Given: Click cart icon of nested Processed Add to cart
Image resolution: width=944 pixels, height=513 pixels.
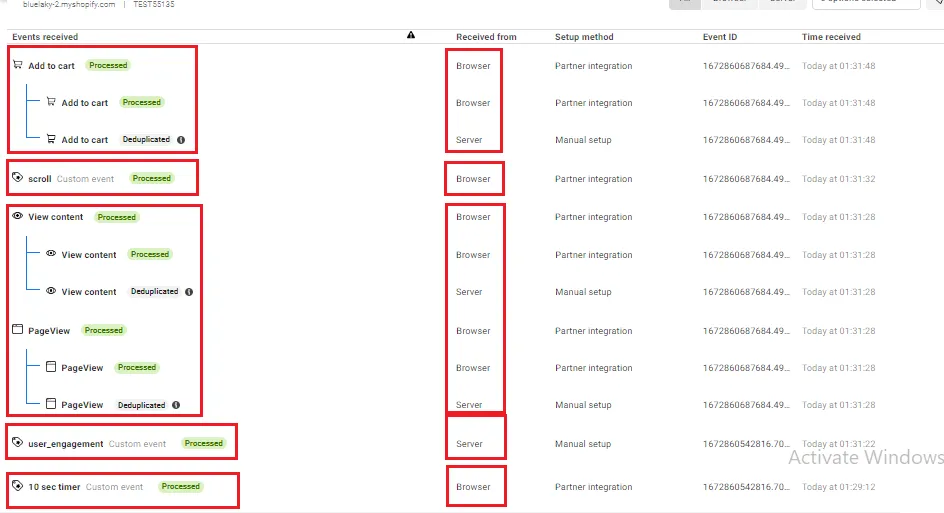Looking at the screenshot, I should 51,102.
